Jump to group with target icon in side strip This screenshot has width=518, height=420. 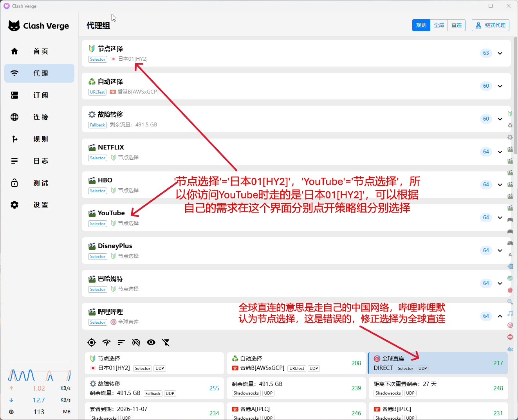pyautogui.click(x=510, y=325)
